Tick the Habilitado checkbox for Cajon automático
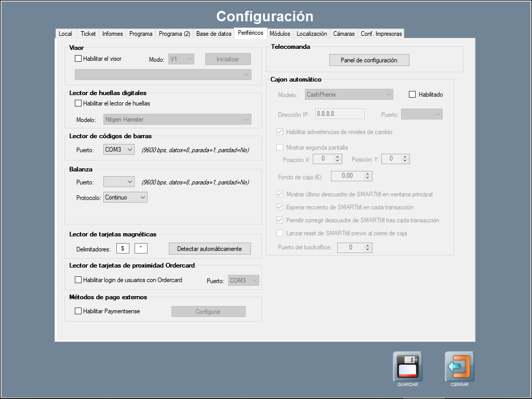Image resolution: width=532 pixels, height=399 pixels. [413, 95]
